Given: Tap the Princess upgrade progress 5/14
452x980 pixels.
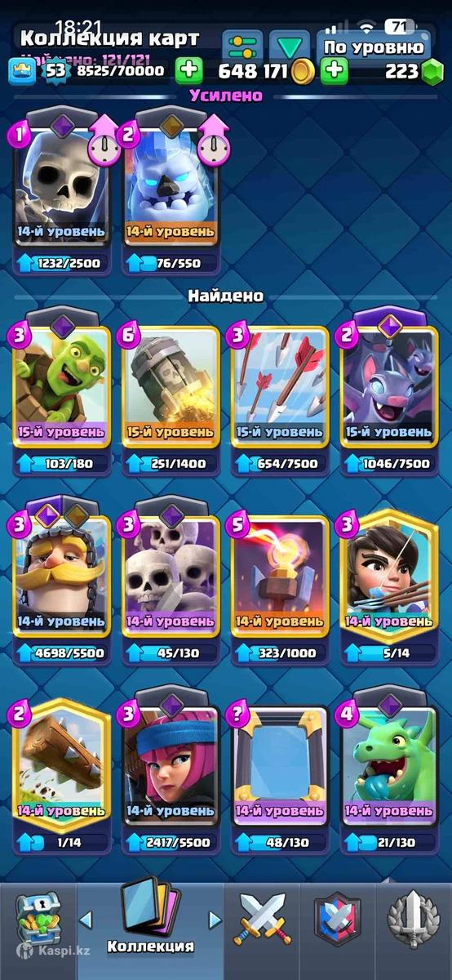Looking at the screenshot, I should [x=388, y=653].
